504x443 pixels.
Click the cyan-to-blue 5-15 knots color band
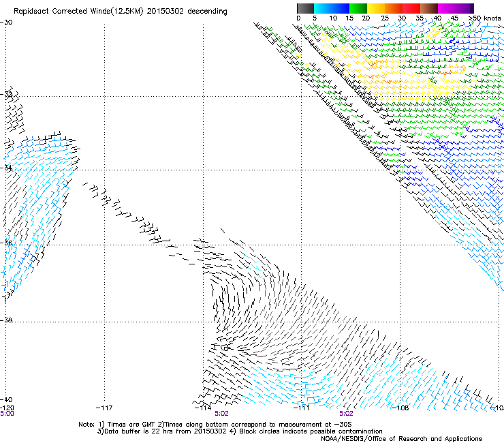(x=332, y=8)
